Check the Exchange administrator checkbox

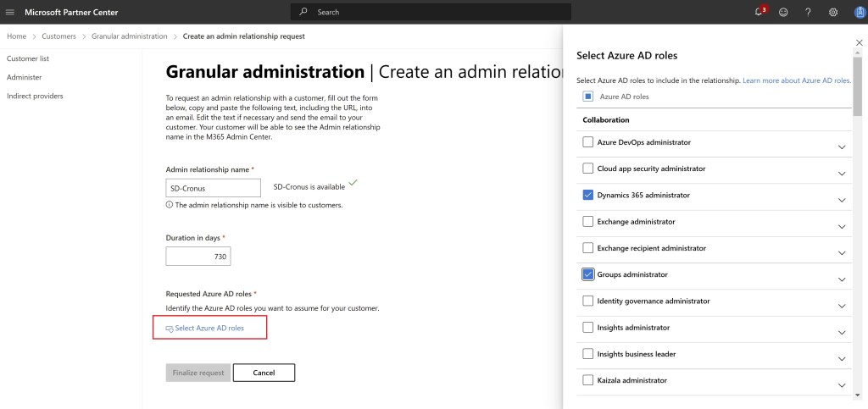588,222
